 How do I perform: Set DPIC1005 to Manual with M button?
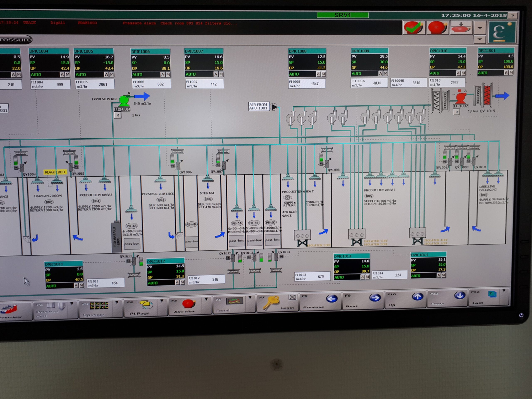[x=112, y=75]
